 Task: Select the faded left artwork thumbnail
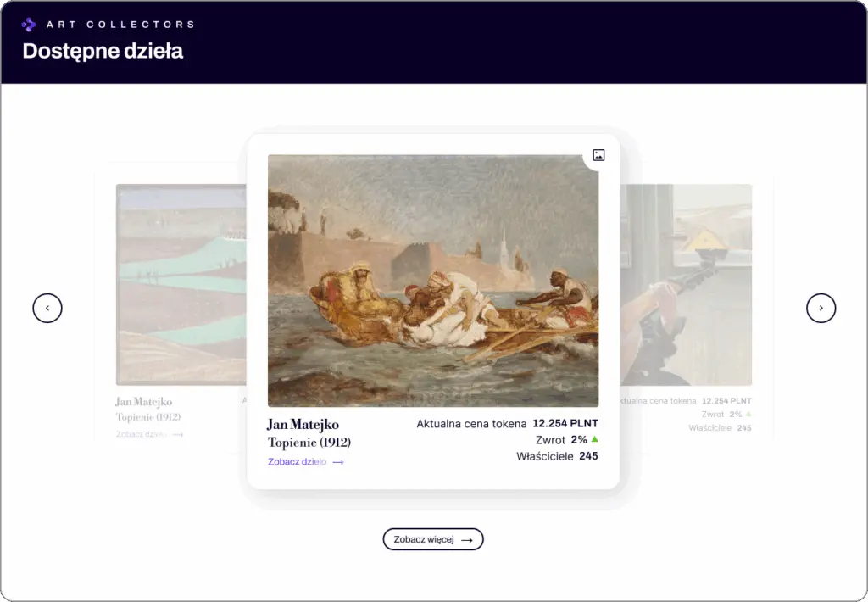pos(180,284)
